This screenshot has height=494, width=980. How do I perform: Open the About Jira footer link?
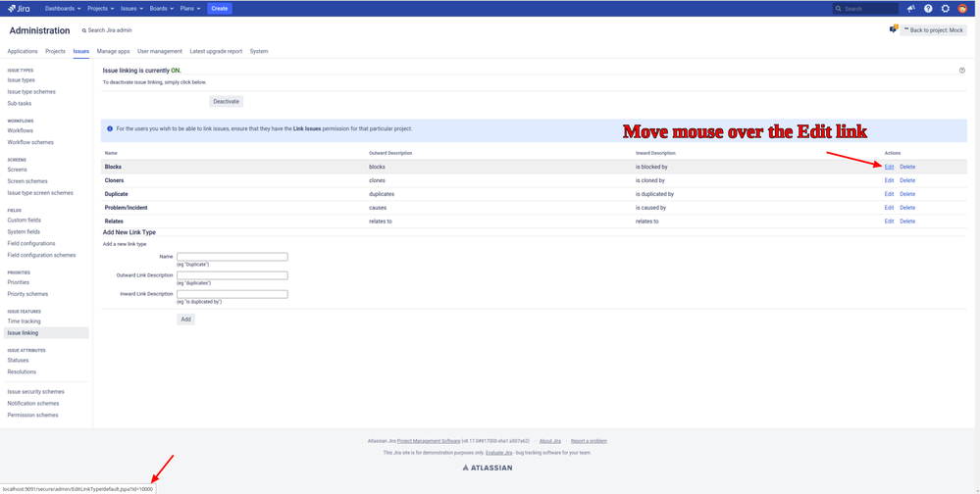coord(550,441)
